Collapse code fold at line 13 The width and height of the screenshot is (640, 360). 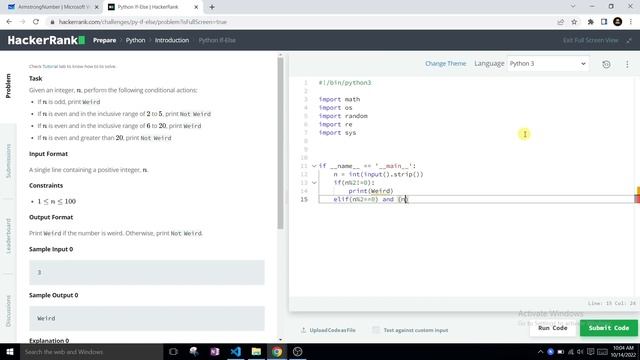click(x=314, y=182)
